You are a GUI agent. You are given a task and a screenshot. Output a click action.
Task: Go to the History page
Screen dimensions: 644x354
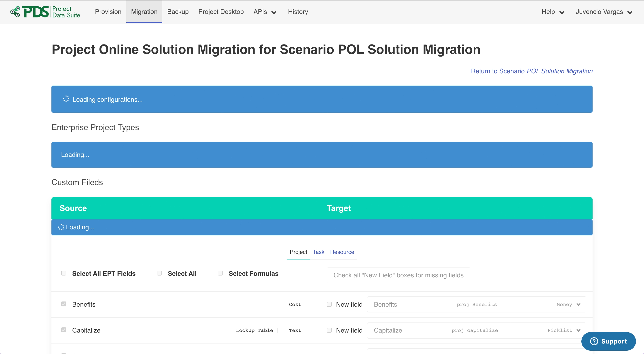coord(298,12)
